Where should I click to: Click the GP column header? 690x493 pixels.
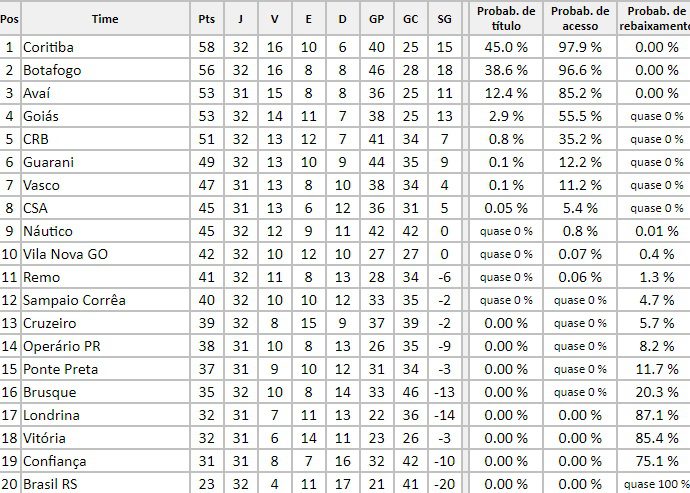pos(377,19)
